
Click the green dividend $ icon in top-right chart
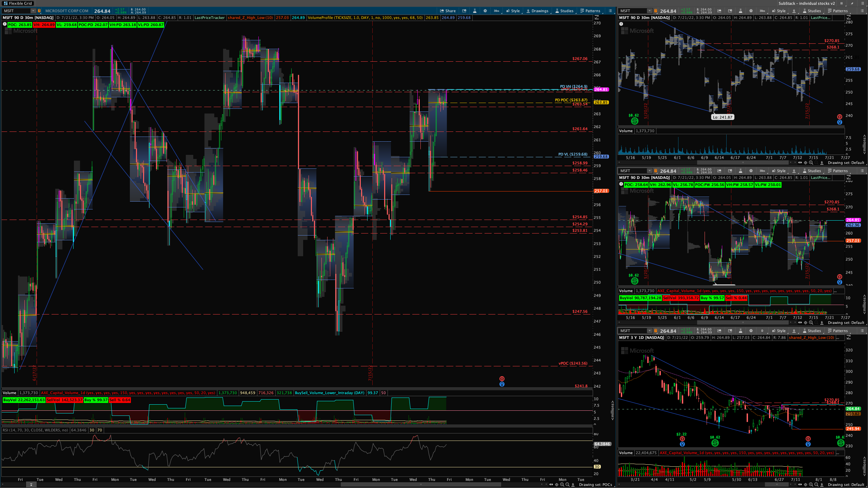634,121
